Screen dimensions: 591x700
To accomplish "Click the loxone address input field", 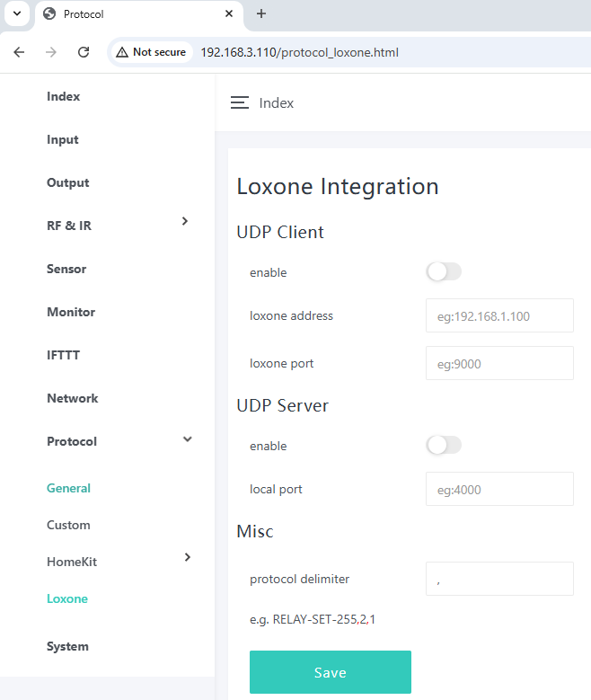I will pyautogui.click(x=498, y=315).
